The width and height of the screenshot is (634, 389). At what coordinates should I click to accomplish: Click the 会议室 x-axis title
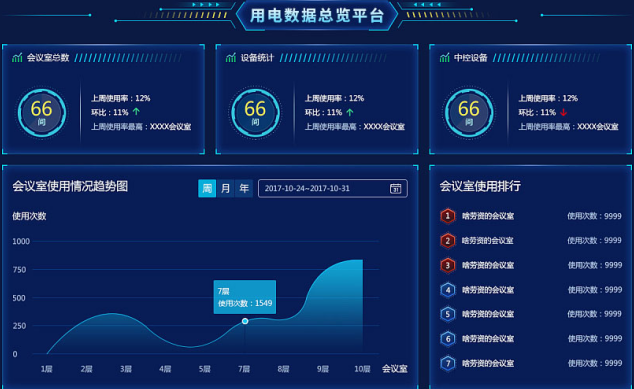(395, 369)
